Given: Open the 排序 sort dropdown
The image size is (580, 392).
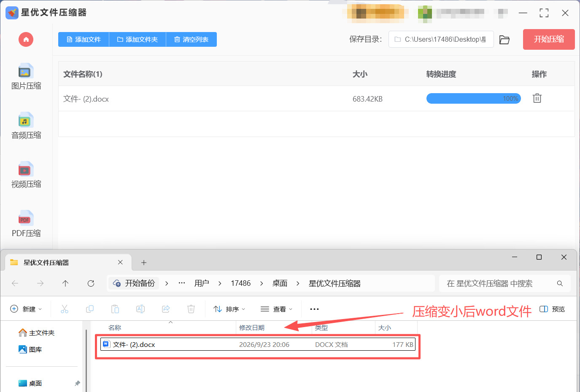Looking at the screenshot, I should pos(229,309).
